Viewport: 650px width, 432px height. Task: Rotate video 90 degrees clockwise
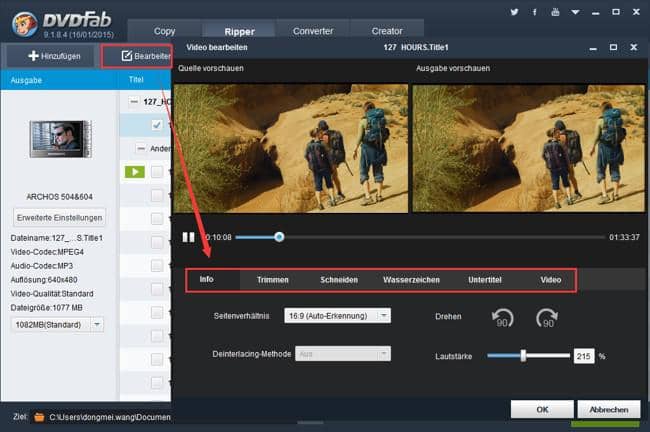pyautogui.click(x=547, y=318)
